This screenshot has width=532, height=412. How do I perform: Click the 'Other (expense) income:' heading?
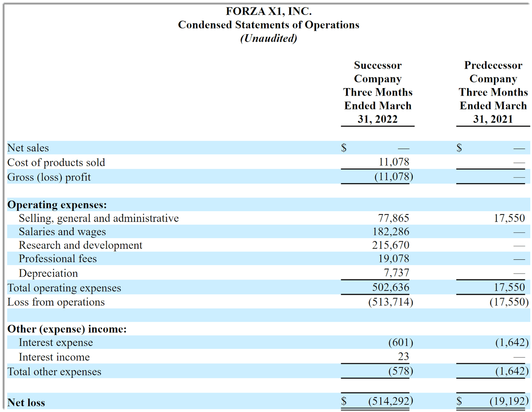click(x=67, y=329)
